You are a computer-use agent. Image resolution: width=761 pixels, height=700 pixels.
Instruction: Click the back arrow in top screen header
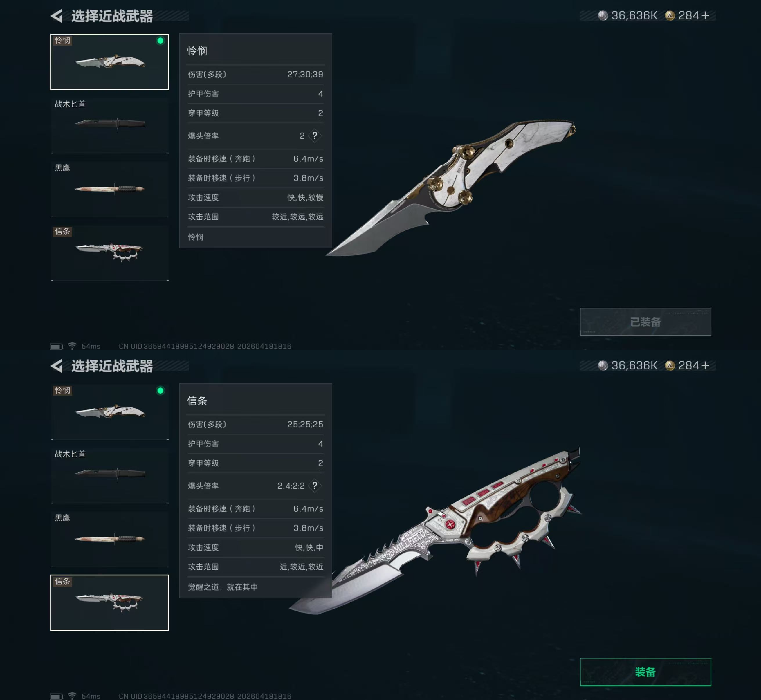[56, 16]
